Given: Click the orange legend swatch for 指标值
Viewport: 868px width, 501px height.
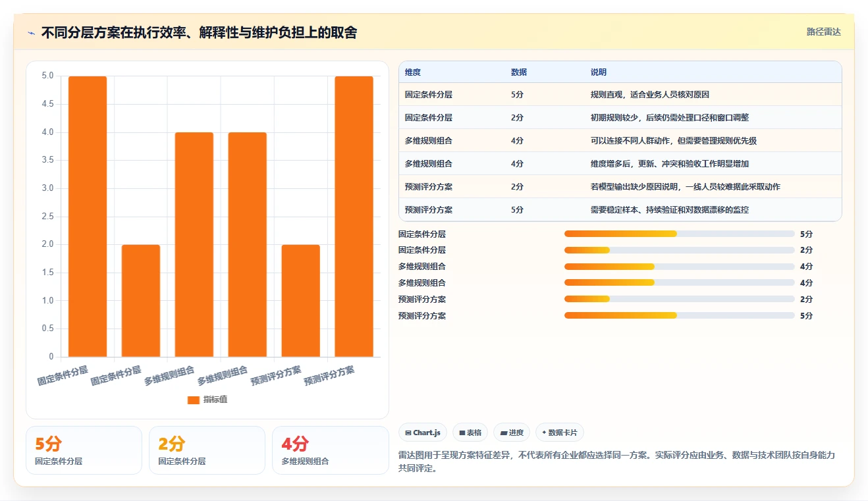Looking at the screenshot, I should click(x=193, y=400).
